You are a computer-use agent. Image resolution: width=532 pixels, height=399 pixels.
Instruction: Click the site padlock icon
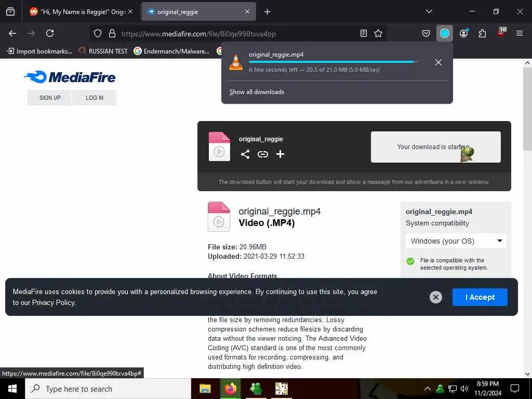pyautogui.click(x=112, y=33)
